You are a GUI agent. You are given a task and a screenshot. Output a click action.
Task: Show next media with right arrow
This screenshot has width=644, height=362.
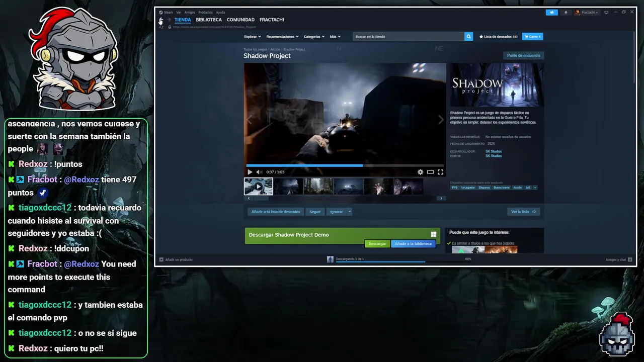(441, 120)
